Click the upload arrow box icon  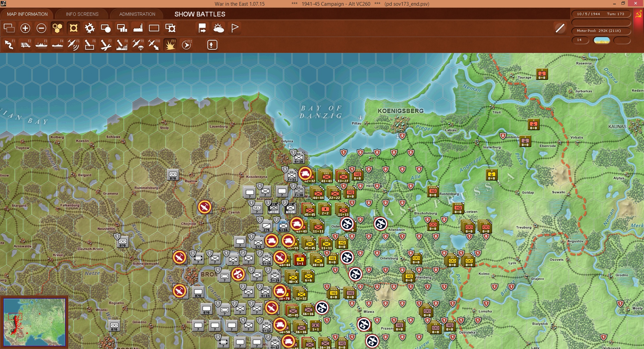(x=212, y=45)
